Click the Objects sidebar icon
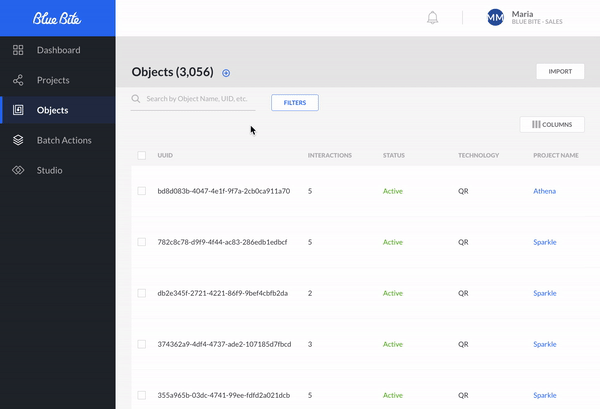This screenshot has height=409, width=600. coord(18,110)
